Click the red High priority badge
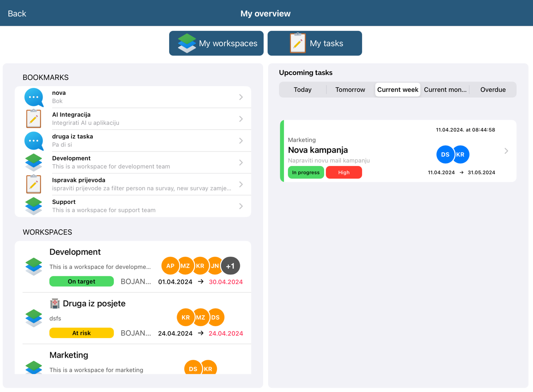Image resolution: width=533 pixels, height=392 pixels. pyautogui.click(x=344, y=173)
